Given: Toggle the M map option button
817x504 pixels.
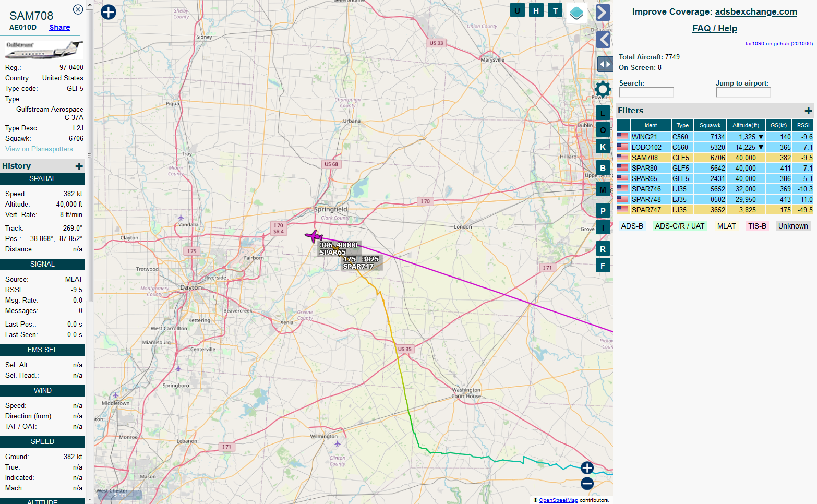Looking at the screenshot, I should click(x=603, y=189).
